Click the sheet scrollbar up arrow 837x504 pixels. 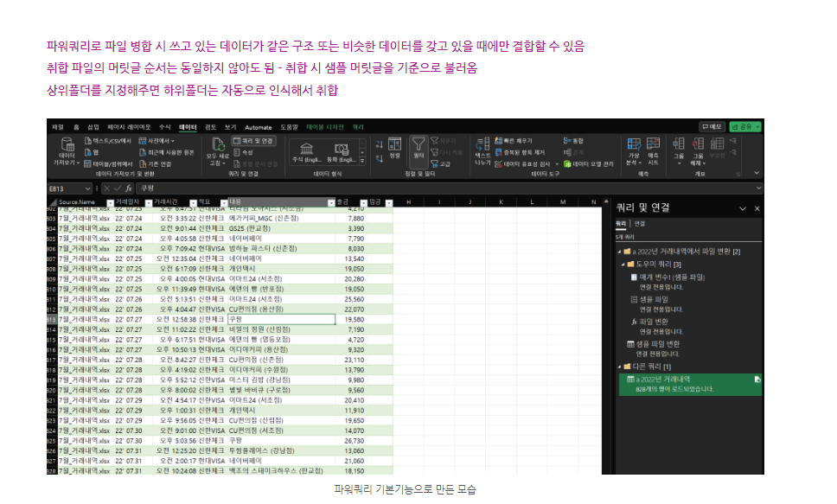[606, 201]
